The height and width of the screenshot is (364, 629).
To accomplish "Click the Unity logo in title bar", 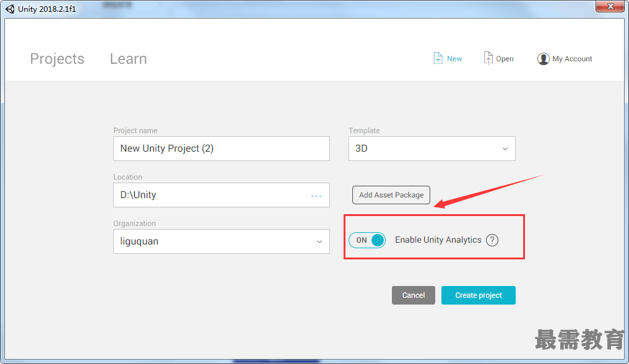I will (x=10, y=9).
